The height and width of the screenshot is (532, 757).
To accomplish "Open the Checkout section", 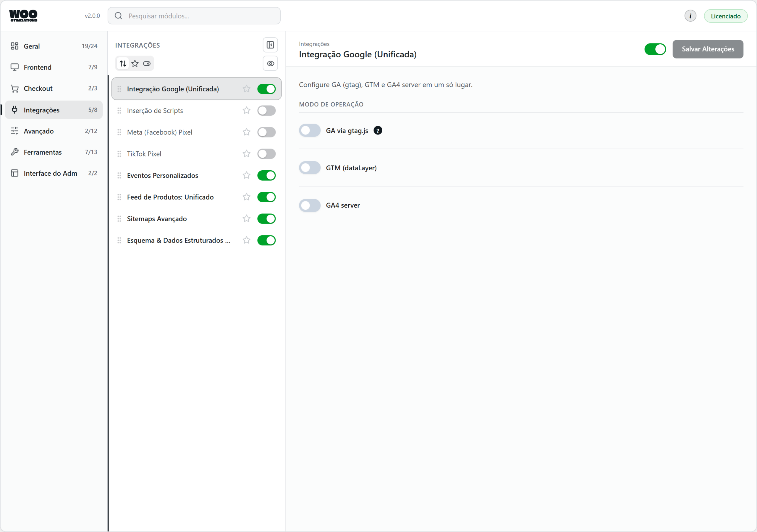I will click(x=54, y=88).
